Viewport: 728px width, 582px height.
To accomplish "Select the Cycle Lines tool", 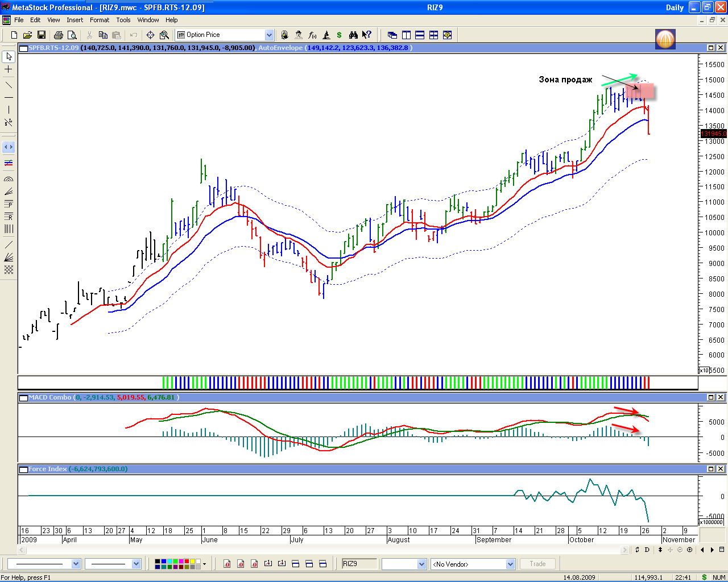I will point(9,228).
